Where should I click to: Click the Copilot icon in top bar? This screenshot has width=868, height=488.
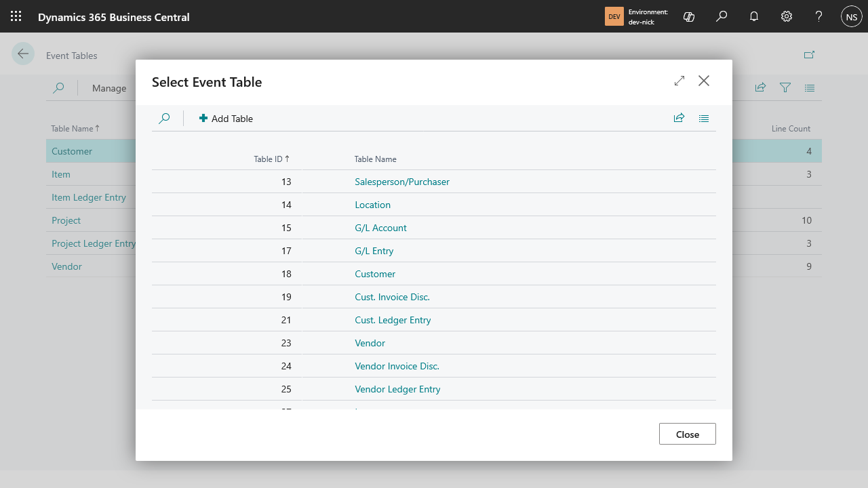[689, 16]
